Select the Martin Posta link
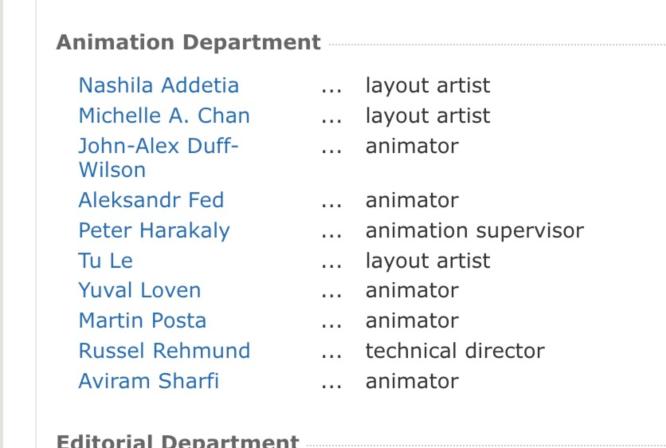Viewport: 666px width, 448px height. pyautogui.click(x=142, y=321)
